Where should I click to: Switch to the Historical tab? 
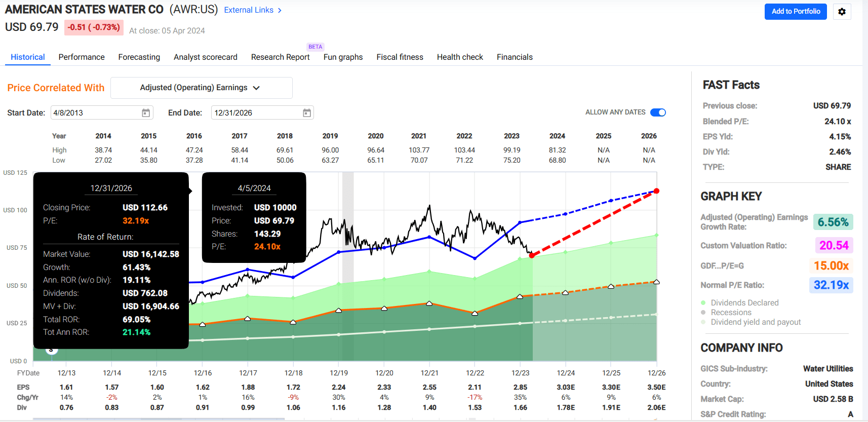tap(28, 57)
